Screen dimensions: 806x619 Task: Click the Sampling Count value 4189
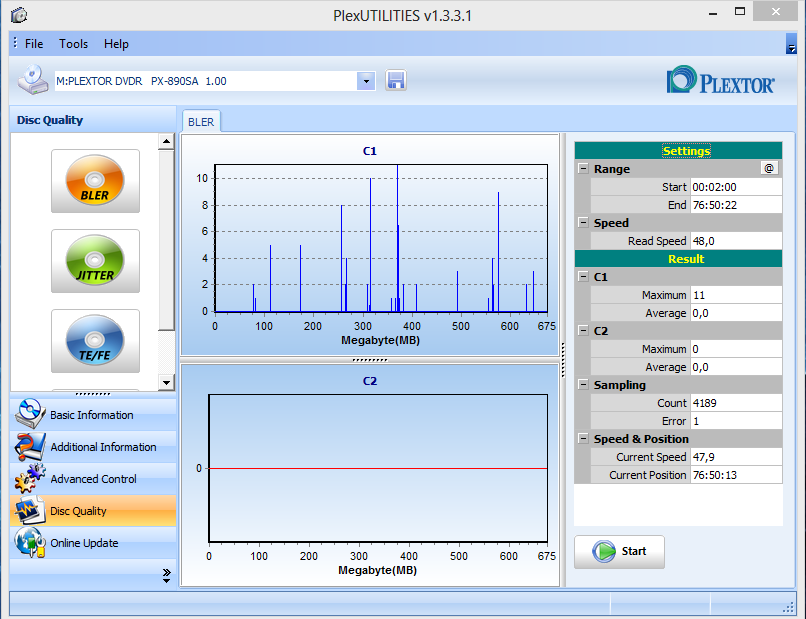click(736, 403)
